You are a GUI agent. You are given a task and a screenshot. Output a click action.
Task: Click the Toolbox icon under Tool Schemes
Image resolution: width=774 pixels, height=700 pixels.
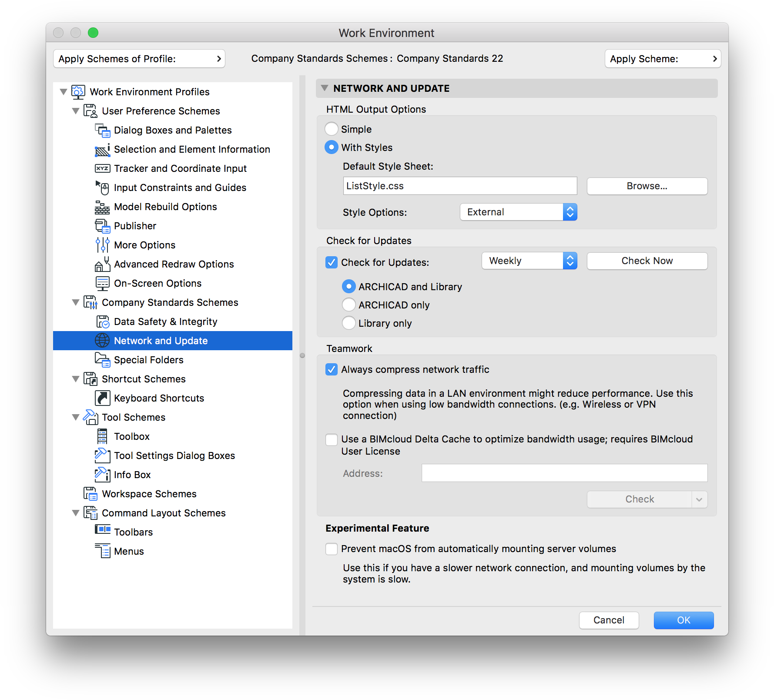103,436
